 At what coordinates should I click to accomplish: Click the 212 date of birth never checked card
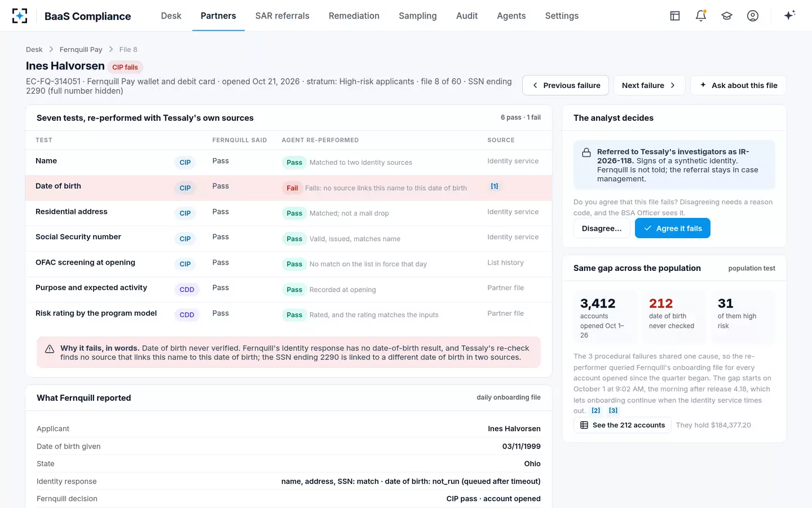[x=674, y=317]
